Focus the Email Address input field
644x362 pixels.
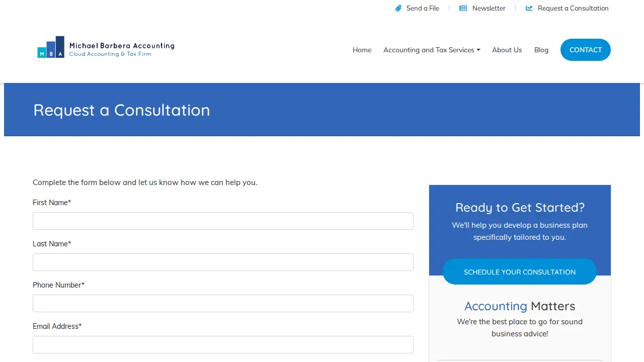tap(223, 344)
